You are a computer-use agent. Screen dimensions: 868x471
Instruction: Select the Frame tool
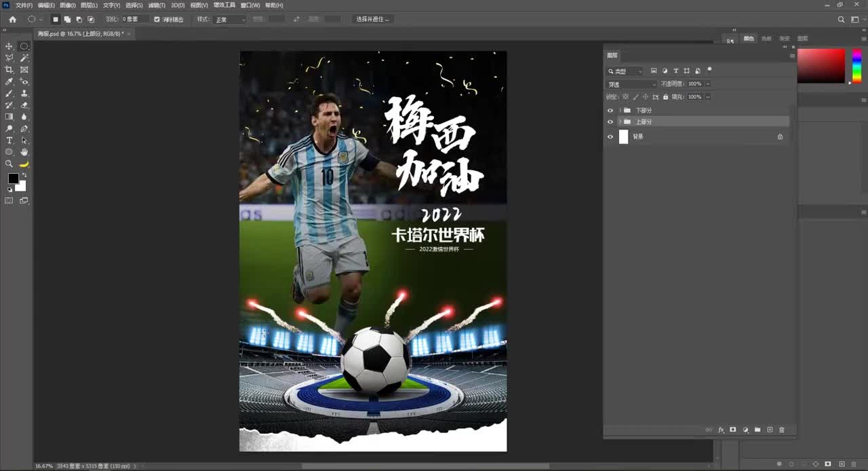(24, 69)
